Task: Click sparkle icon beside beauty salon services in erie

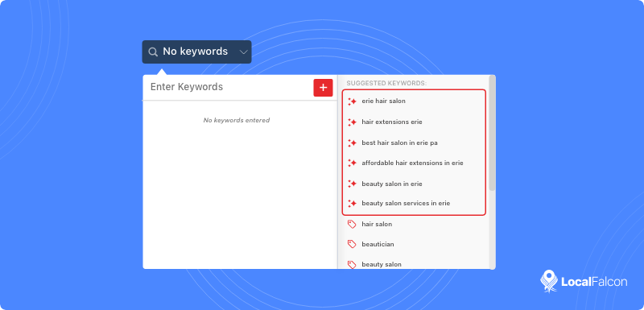Action: (x=352, y=203)
